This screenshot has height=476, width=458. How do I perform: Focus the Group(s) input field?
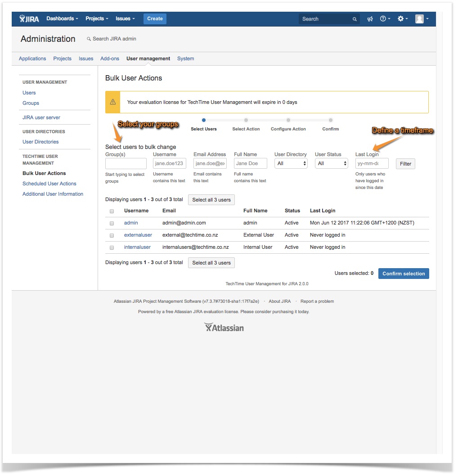[127, 165]
